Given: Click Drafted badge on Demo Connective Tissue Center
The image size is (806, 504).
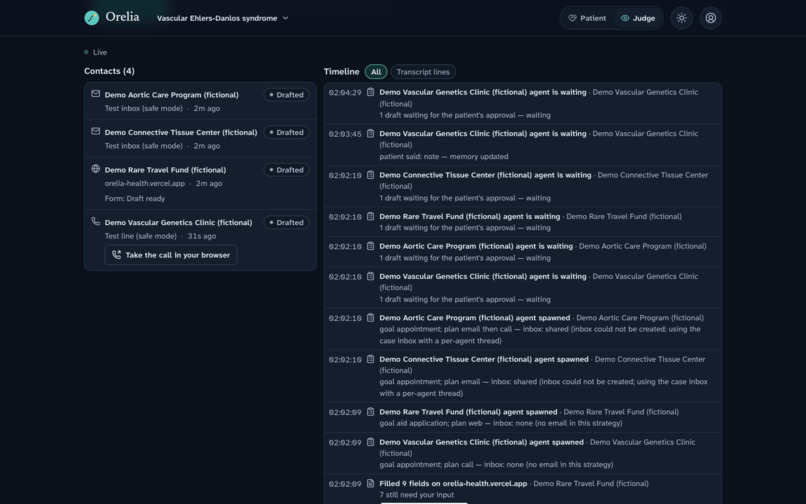Looking at the screenshot, I should (286, 133).
